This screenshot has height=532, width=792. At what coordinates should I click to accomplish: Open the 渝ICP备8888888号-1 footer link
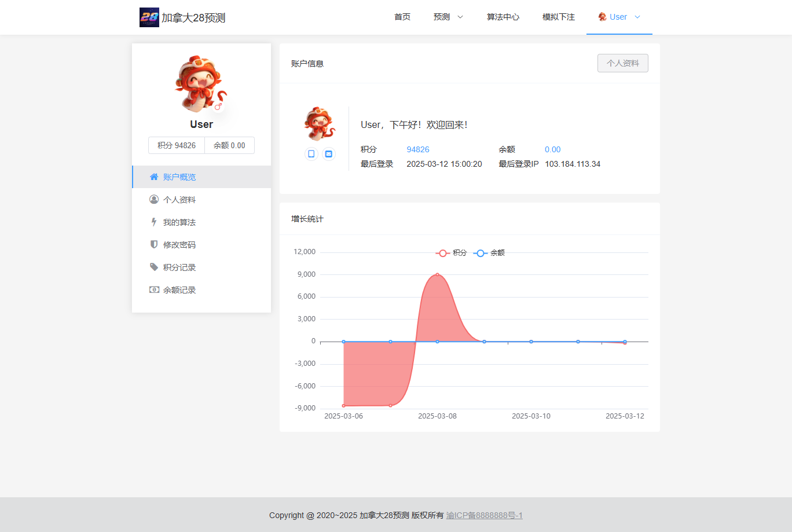[485, 515]
